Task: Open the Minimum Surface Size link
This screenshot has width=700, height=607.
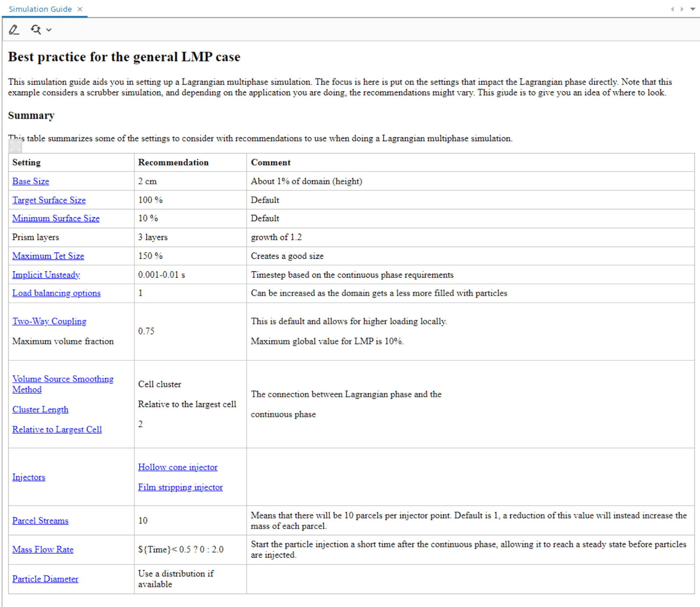Action: 56,218
